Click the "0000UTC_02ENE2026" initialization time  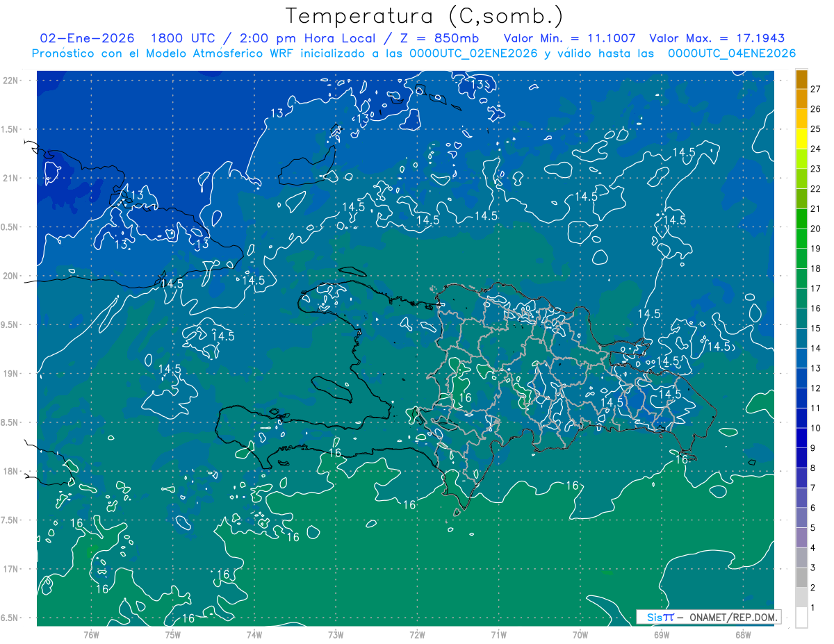(474, 53)
